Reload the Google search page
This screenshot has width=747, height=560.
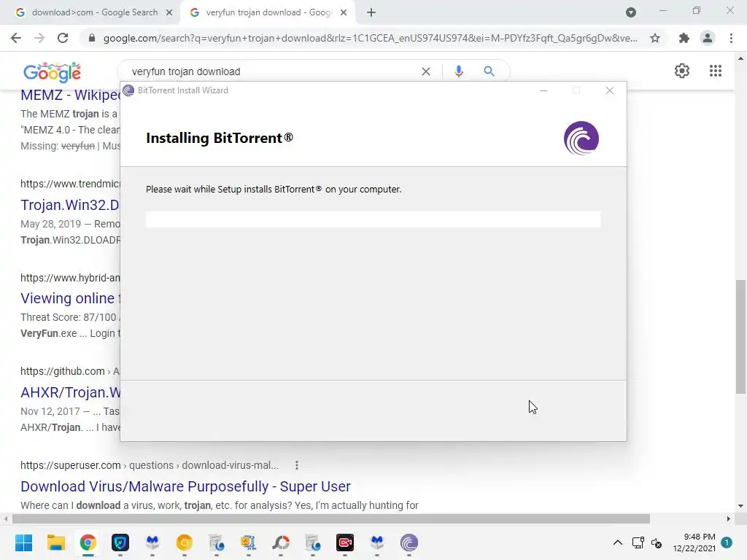[63, 38]
